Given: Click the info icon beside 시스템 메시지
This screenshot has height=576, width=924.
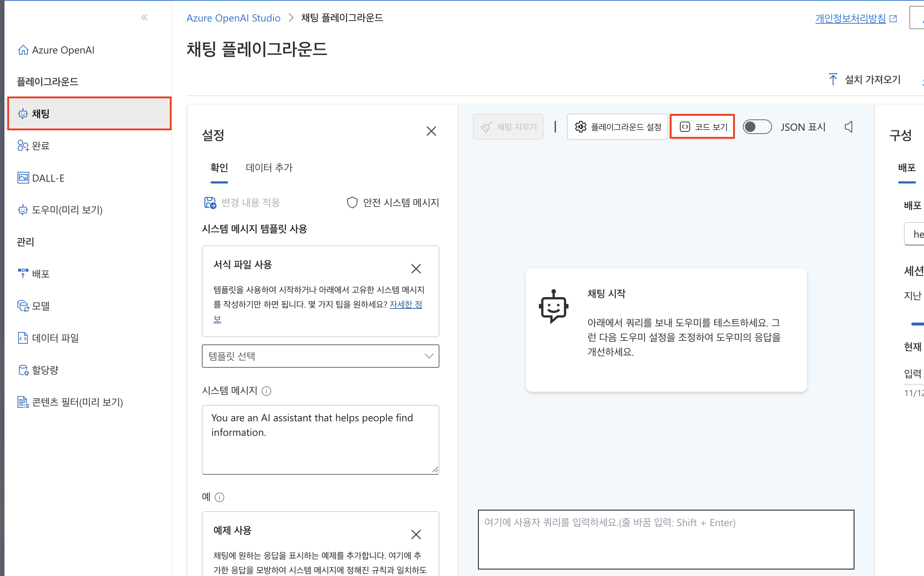Looking at the screenshot, I should [266, 391].
